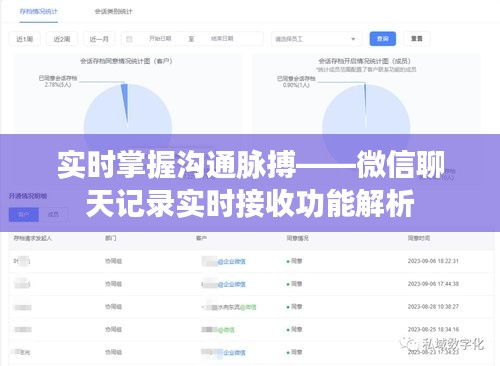Open first row @企业微信 customer link

click(232, 262)
